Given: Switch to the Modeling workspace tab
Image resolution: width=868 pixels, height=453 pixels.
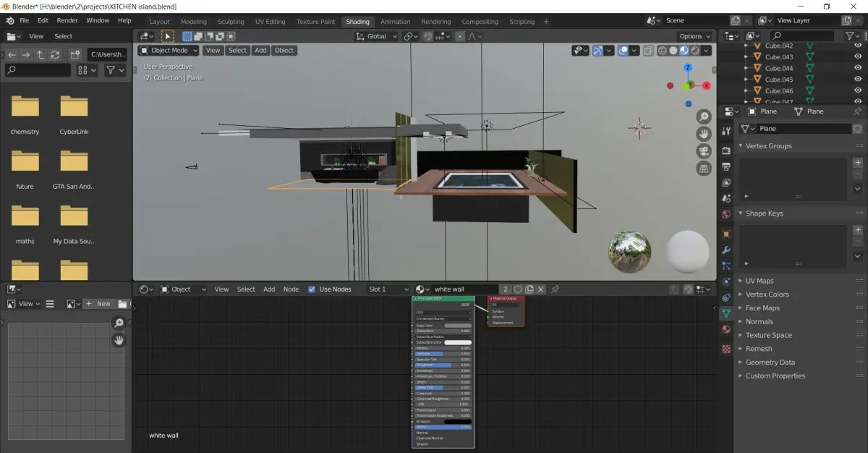Looking at the screenshot, I should click(193, 22).
